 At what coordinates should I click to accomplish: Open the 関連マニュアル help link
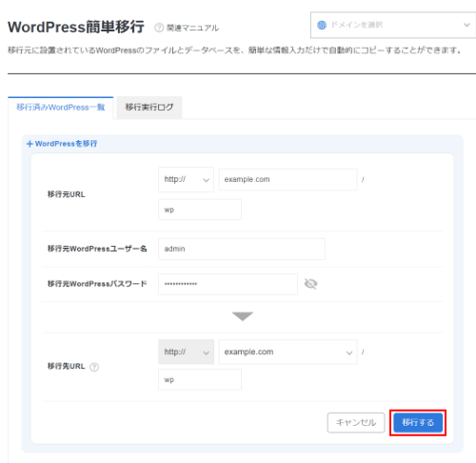coord(187,28)
